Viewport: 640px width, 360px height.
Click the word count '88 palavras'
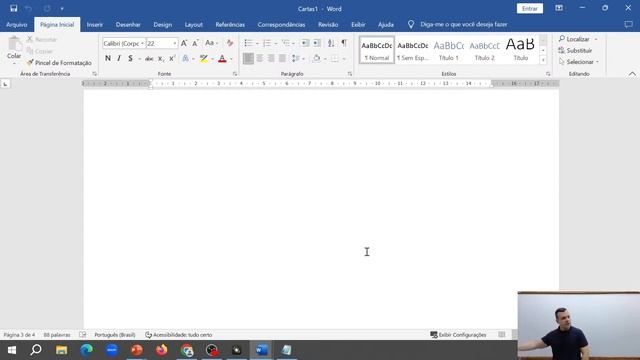pyautogui.click(x=57, y=335)
